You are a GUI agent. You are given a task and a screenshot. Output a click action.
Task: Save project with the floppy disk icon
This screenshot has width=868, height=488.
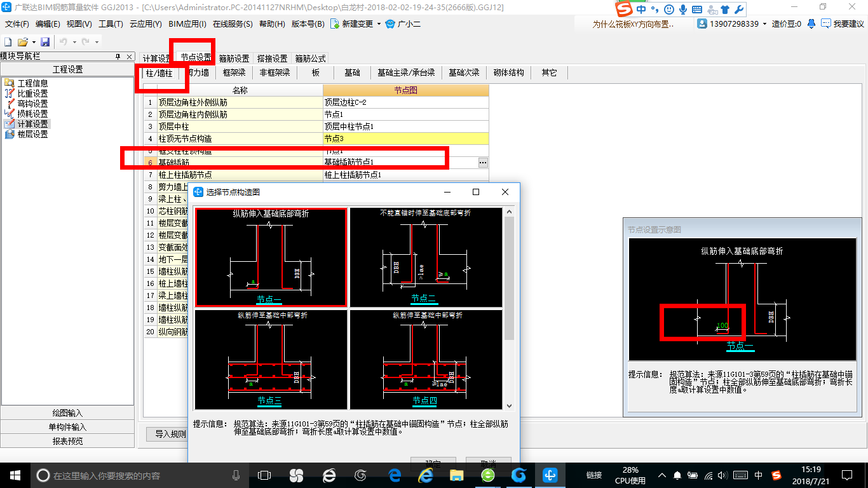pos(45,41)
